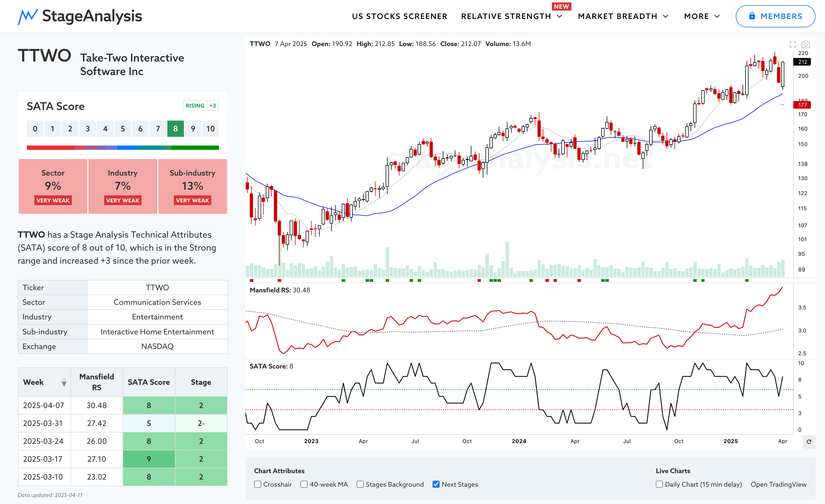Open US Stocks Screener menu item

(399, 16)
